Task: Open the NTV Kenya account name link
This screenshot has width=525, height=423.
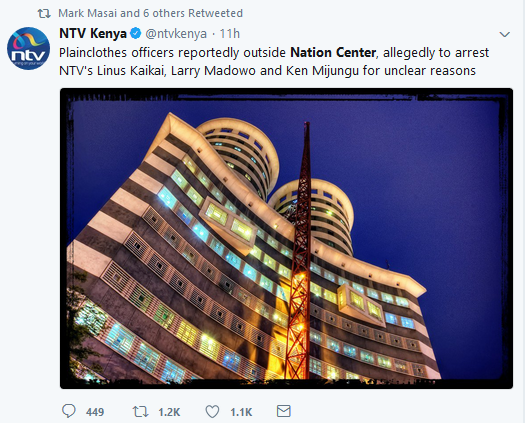Action: click(x=93, y=33)
